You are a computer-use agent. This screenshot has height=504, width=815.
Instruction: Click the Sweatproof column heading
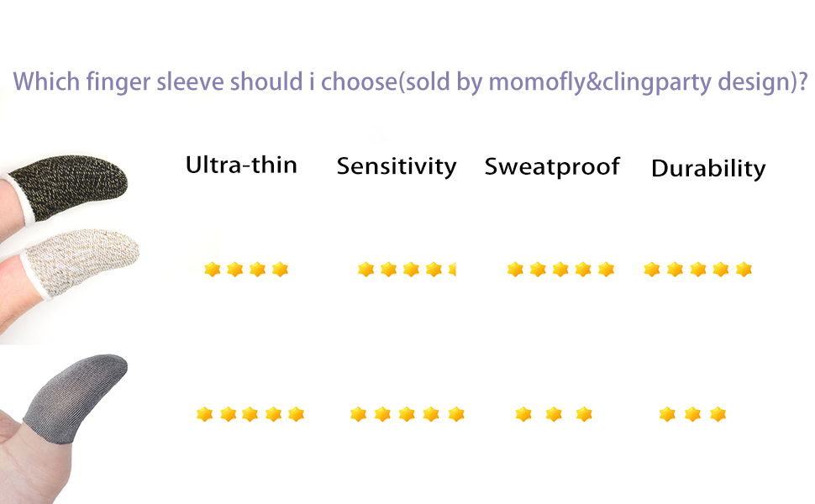click(x=552, y=166)
